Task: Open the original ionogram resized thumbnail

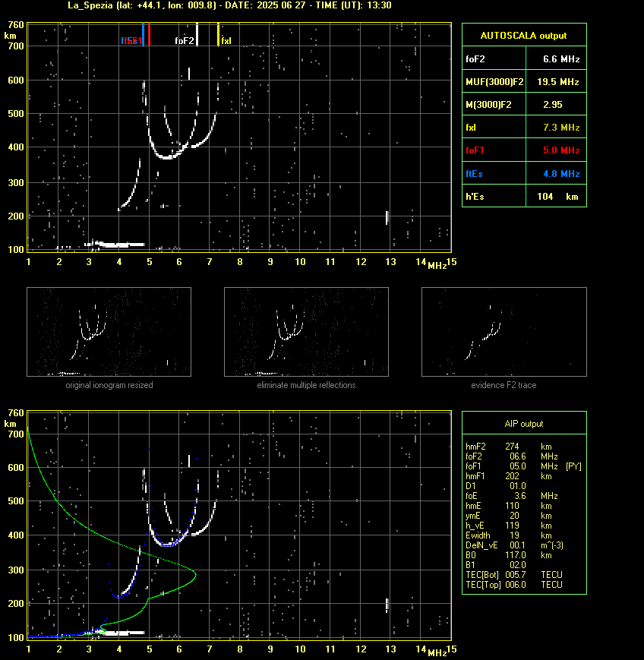Action: tap(109, 332)
